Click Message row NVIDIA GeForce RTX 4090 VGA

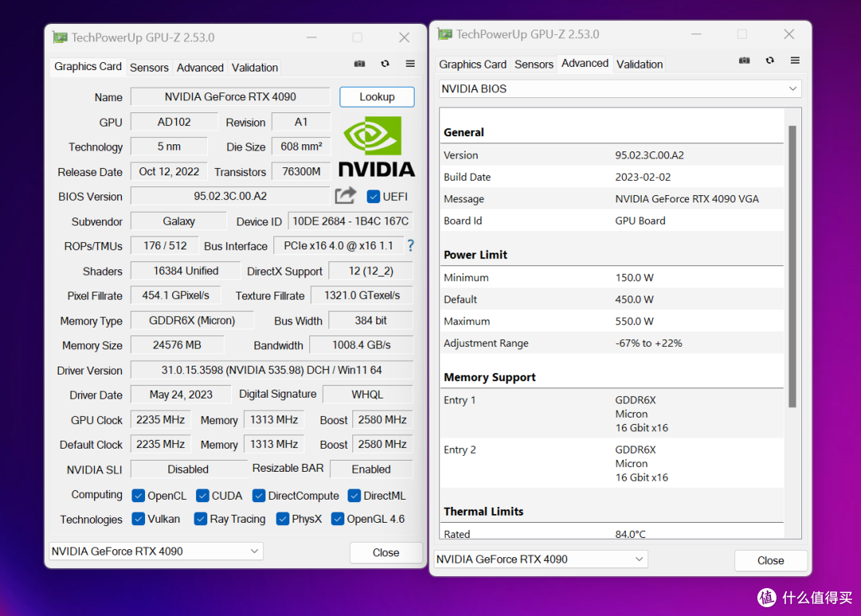(x=612, y=198)
